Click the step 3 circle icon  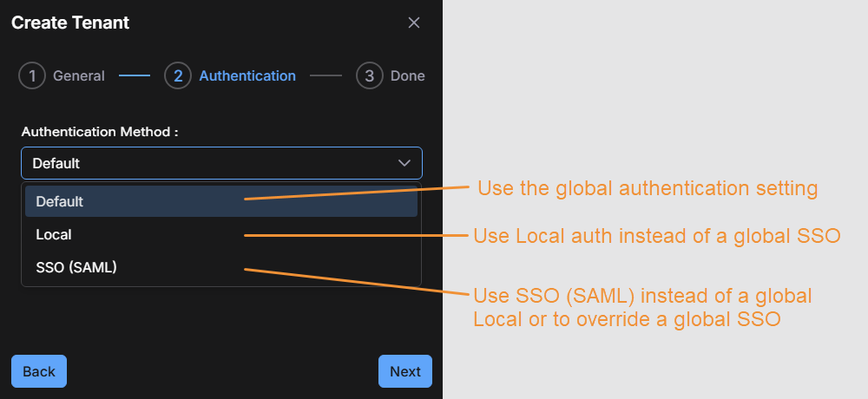point(369,76)
